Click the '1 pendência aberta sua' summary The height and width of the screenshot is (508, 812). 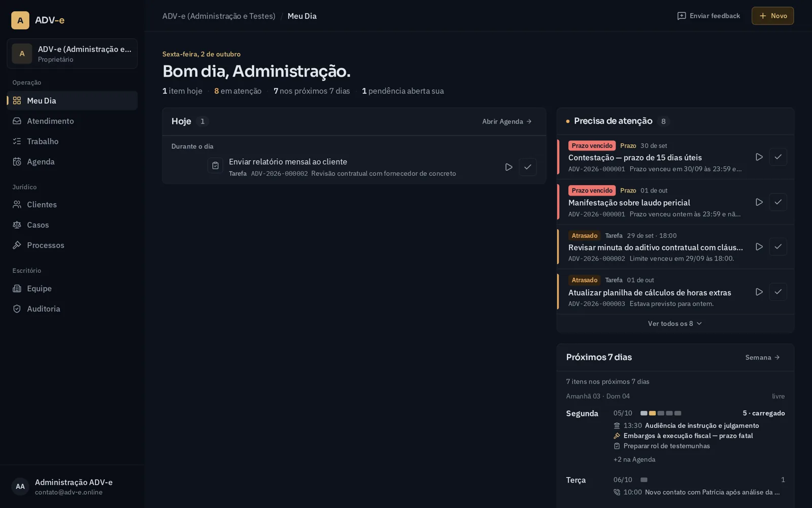(403, 91)
